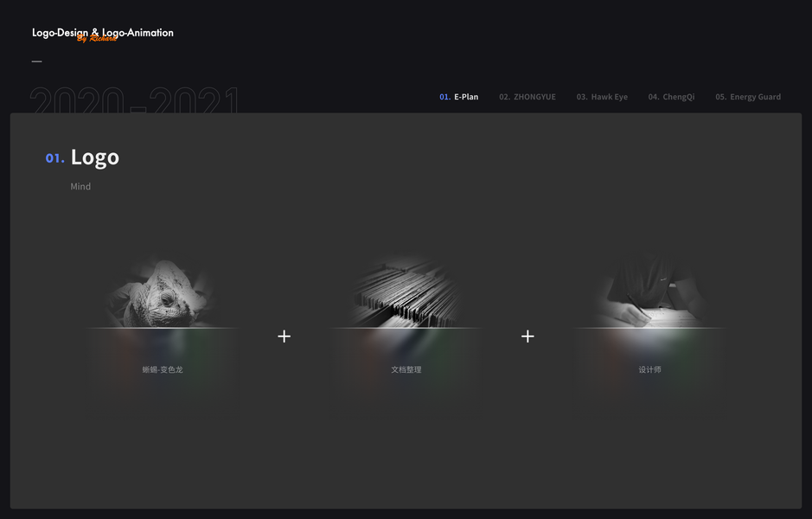812x519 pixels.
Task: Open the 05. Energy Guard tab
Action: (748, 97)
